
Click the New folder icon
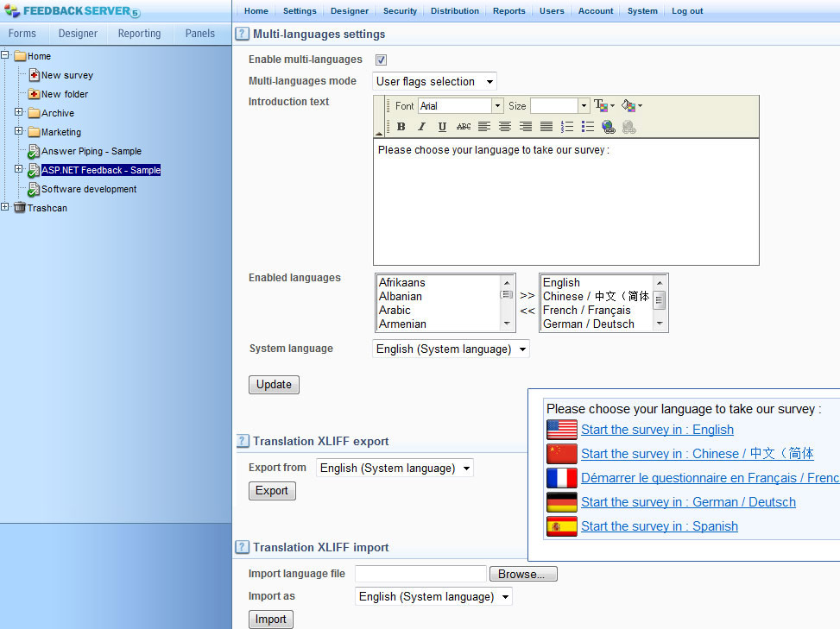tap(34, 94)
